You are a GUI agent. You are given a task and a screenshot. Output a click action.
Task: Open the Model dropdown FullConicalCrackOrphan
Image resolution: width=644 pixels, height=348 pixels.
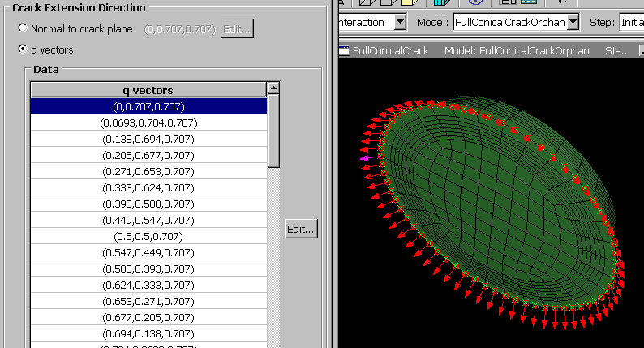pos(516,22)
